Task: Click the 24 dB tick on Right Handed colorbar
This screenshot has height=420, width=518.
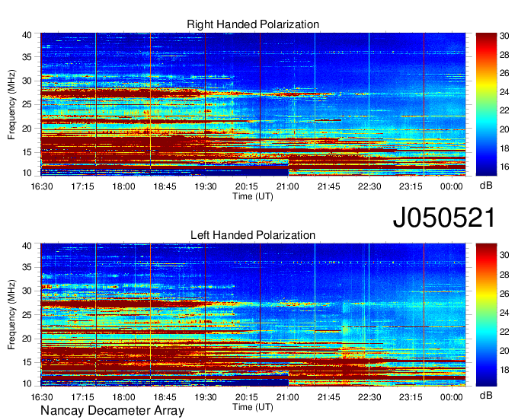Action: pyautogui.click(x=504, y=92)
